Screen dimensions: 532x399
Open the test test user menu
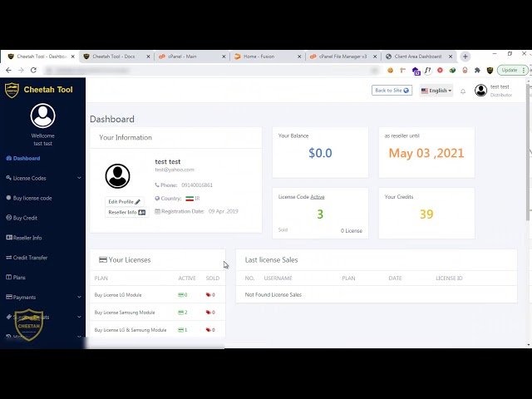[494, 91]
